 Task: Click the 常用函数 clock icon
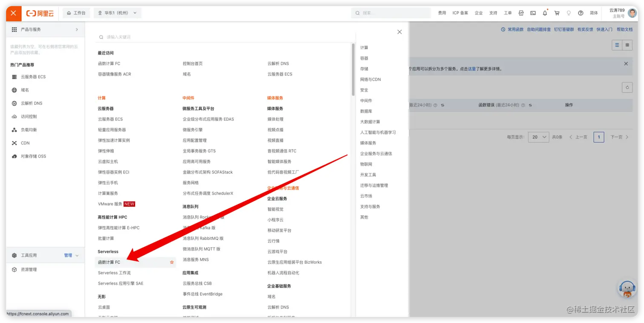[503, 29]
